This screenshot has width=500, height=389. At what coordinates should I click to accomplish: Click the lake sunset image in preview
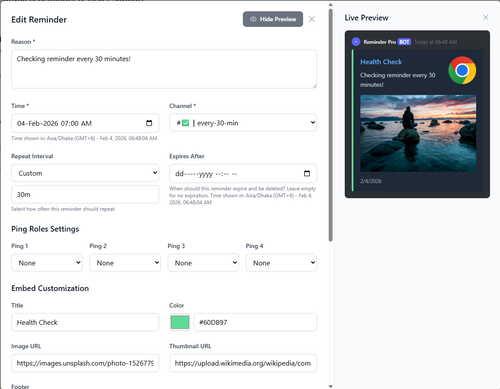click(418, 133)
